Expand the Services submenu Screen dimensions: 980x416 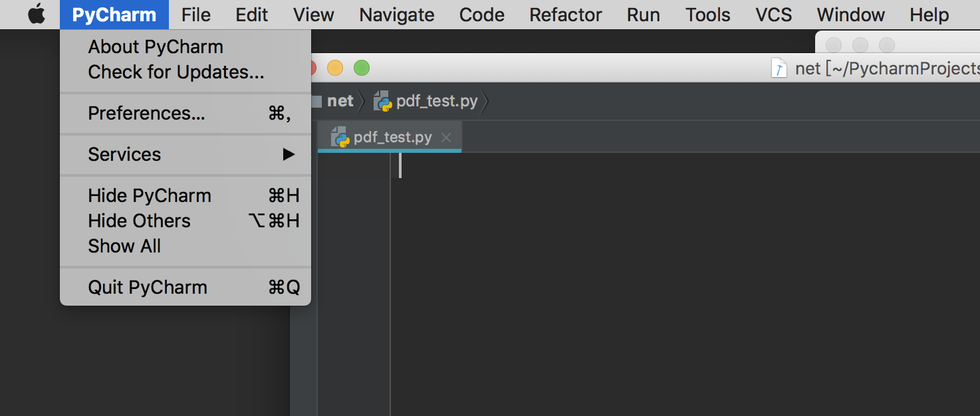[185, 154]
